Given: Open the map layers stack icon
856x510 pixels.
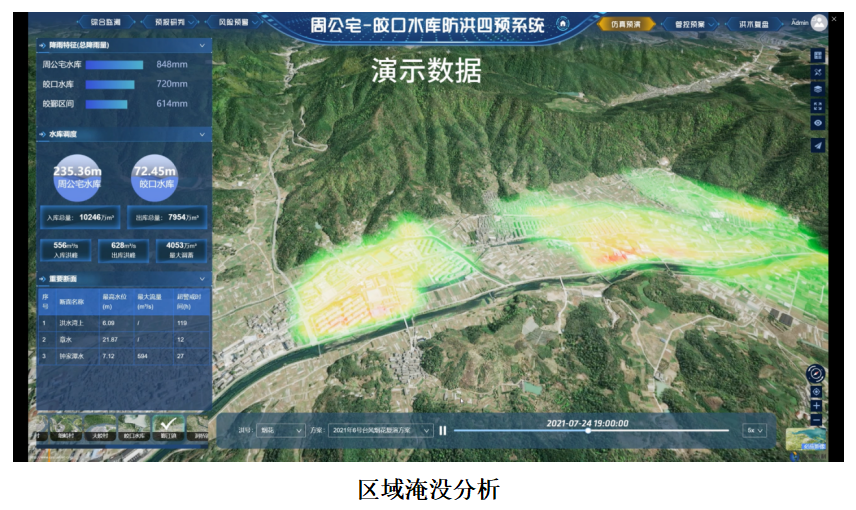Looking at the screenshot, I should 818,89.
